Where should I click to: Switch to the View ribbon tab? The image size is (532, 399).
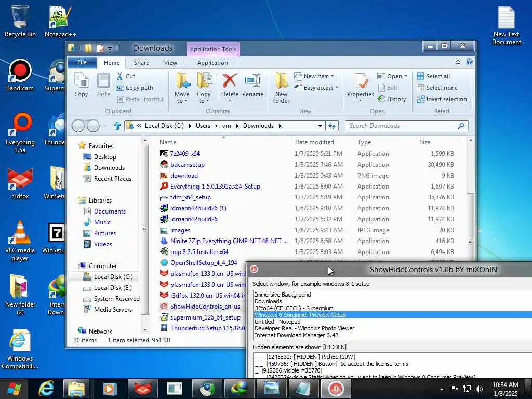tap(170, 63)
